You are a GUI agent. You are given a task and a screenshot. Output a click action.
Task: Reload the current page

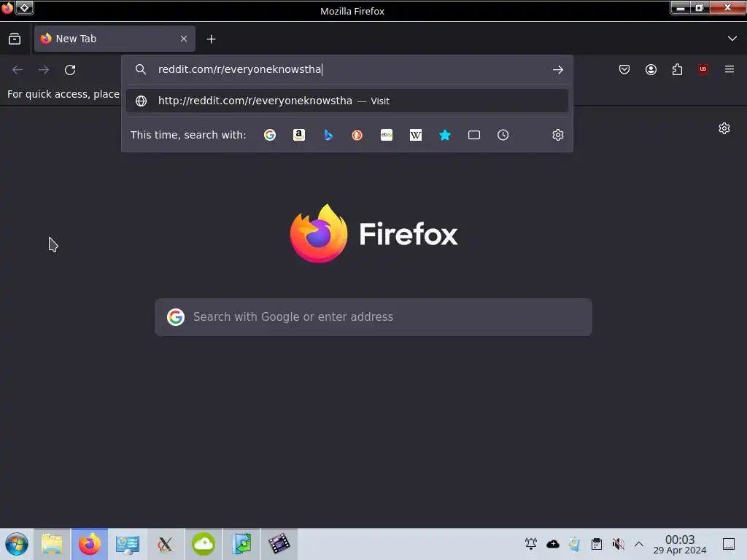click(x=70, y=70)
